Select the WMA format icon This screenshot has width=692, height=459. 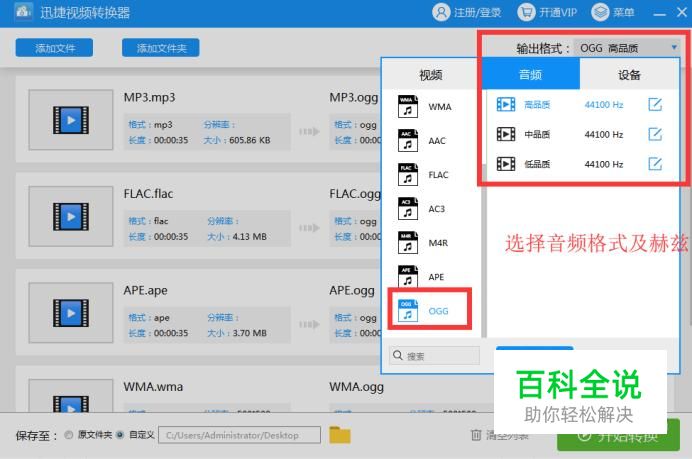tap(408, 106)
